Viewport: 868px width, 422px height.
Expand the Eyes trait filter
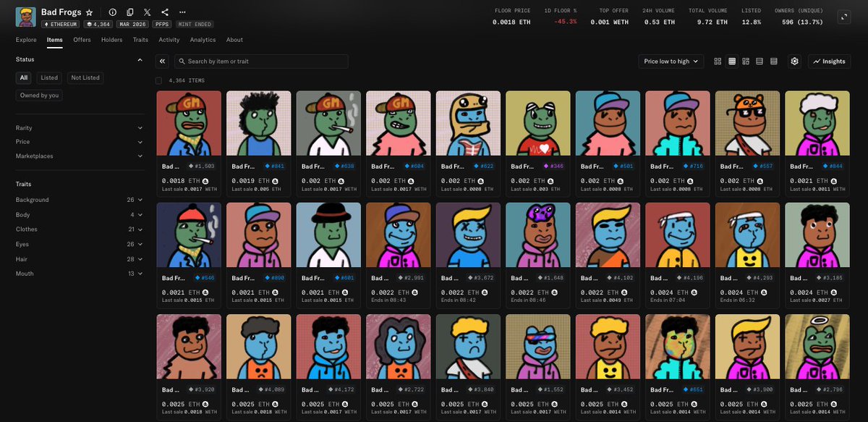(80, 244)
